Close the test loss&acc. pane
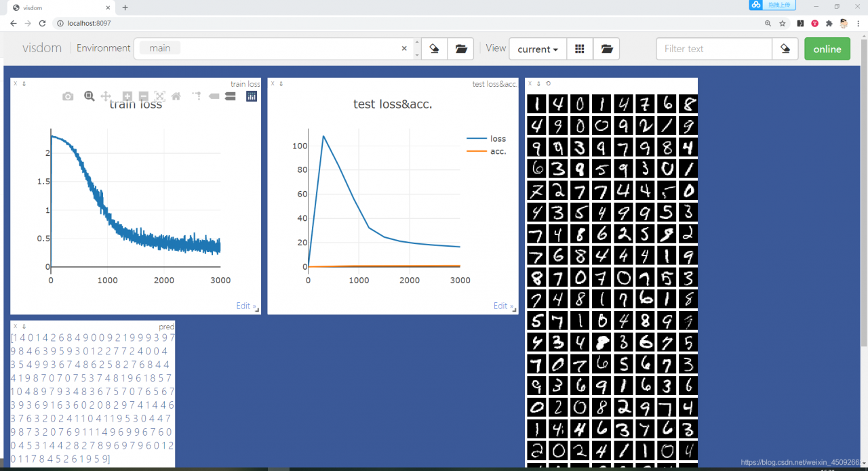Screen dimensions: 868x471 [x=273, y=84]
